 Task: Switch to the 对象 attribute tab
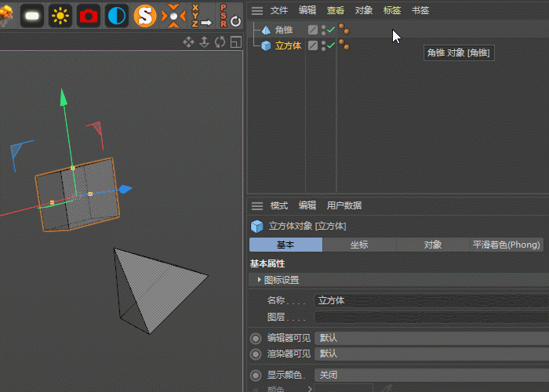[x=433, y=245]
